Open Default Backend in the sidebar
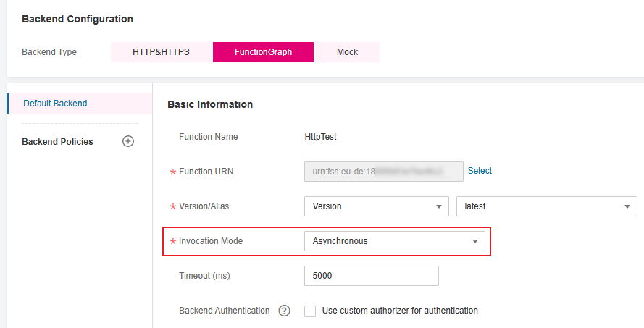Image resolution: width=644 pixels, height=328 pixels. [55, 104]
